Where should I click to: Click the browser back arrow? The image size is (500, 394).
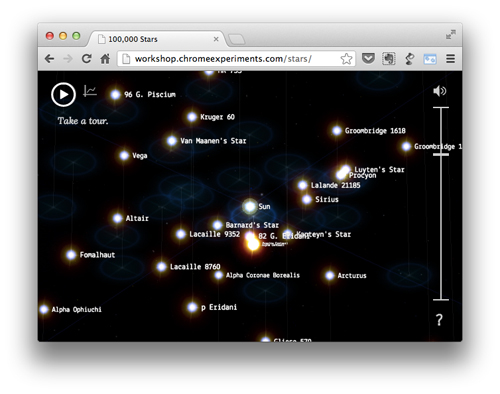pyautogui.click(x=49, y=59)
